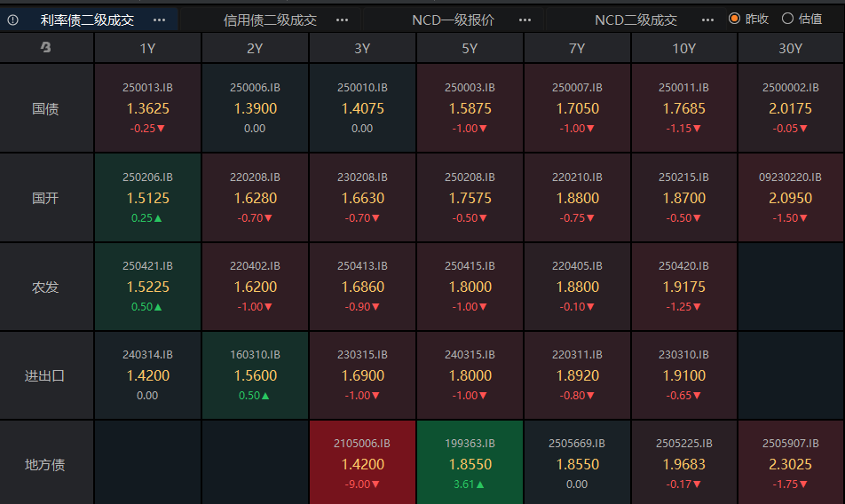Switch to NCD一级报价 tab
This screenshot has height=504, width=845.
(x=454, y=20)
